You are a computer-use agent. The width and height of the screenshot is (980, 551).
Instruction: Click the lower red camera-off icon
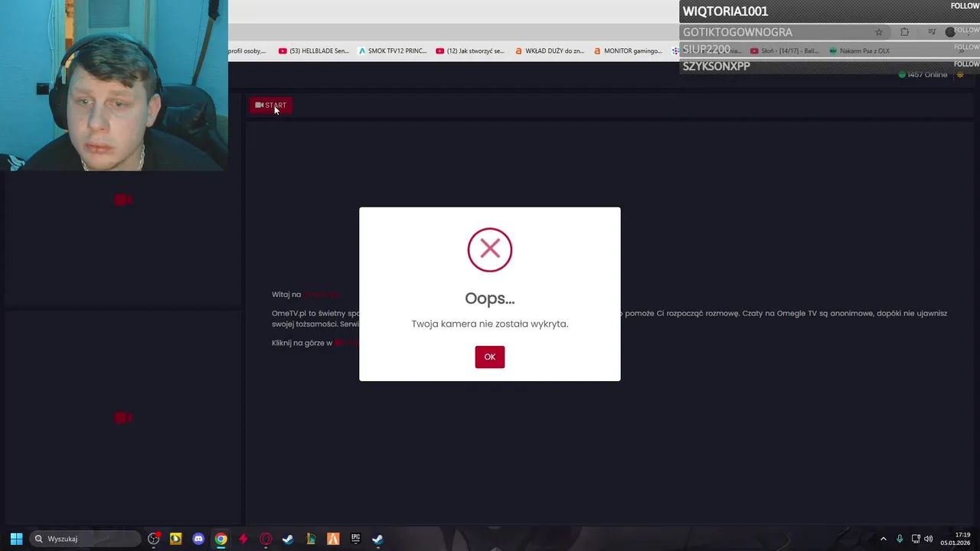pyautogui.click(x=123, y=417)
